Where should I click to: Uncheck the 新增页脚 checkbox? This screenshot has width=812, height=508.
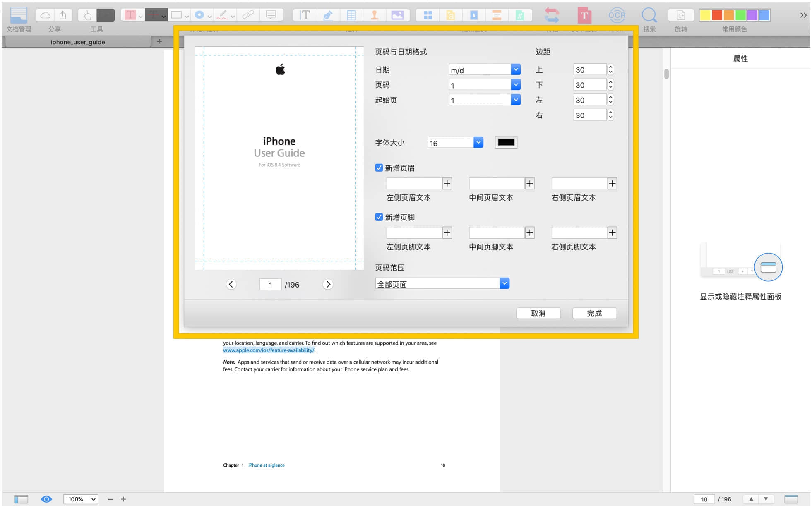(x=379, y=217)
